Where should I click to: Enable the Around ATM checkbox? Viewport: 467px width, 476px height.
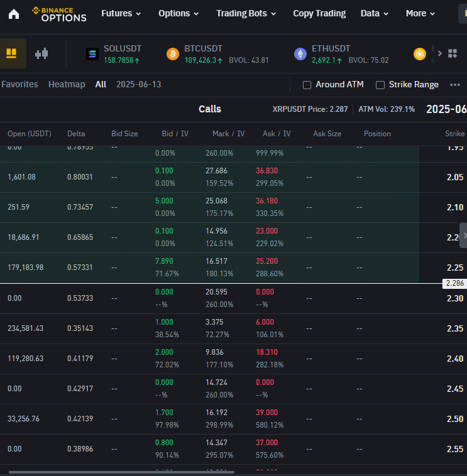pos(307,85)
